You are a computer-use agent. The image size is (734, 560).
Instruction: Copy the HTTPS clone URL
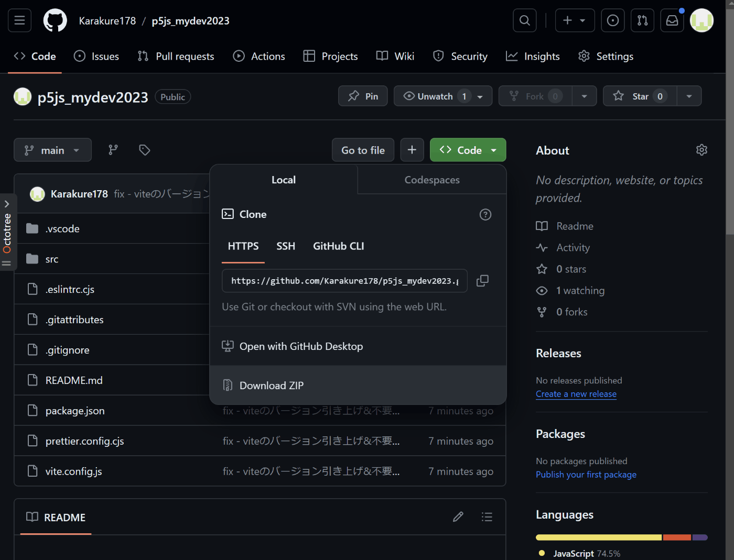coord(482,281)
